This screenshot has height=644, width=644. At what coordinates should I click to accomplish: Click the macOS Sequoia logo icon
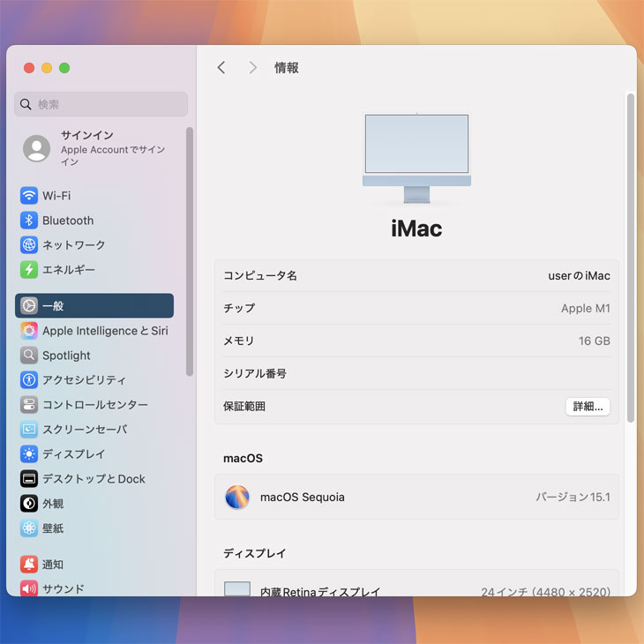[237, 497]
